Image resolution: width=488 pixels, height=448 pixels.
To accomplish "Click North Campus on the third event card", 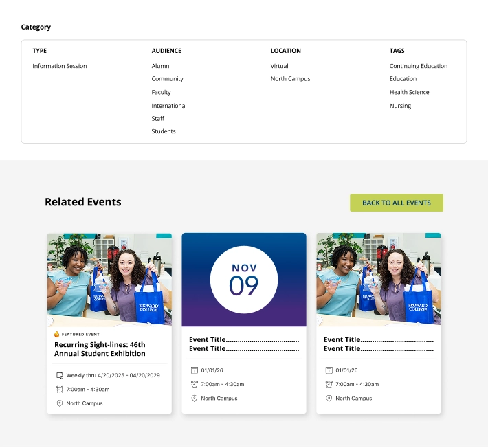I will tap(353, 399).
